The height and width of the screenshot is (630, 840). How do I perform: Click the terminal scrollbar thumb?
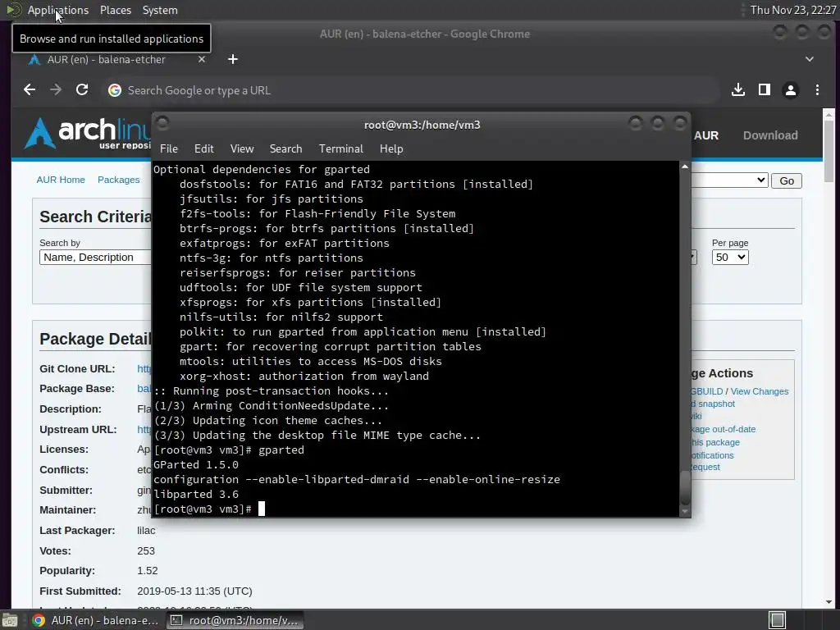[x=685, y=488]
